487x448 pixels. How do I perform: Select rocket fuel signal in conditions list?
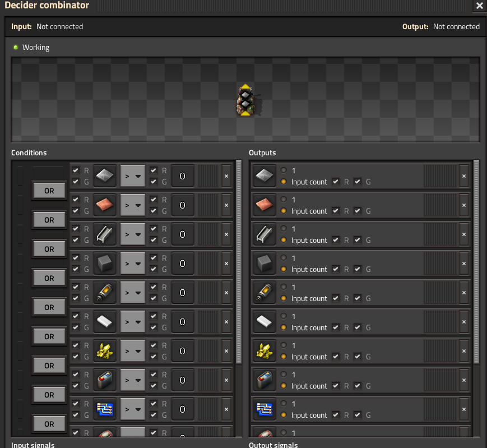point(105,293)
